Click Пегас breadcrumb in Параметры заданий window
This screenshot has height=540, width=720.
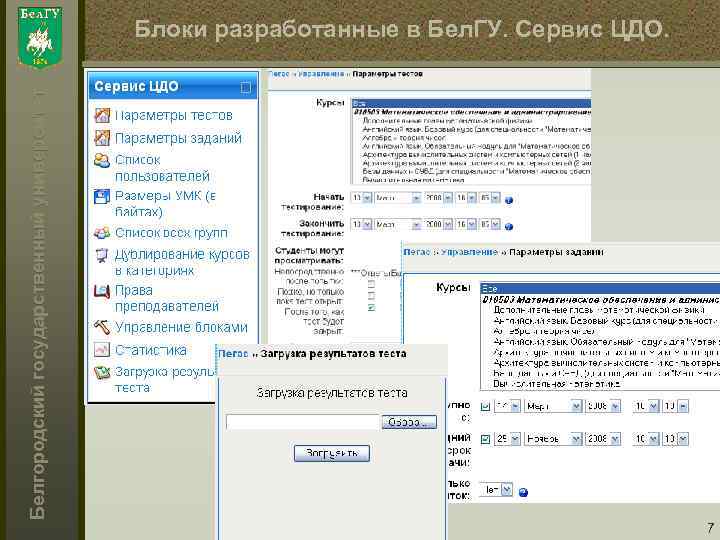click(417, 252)
